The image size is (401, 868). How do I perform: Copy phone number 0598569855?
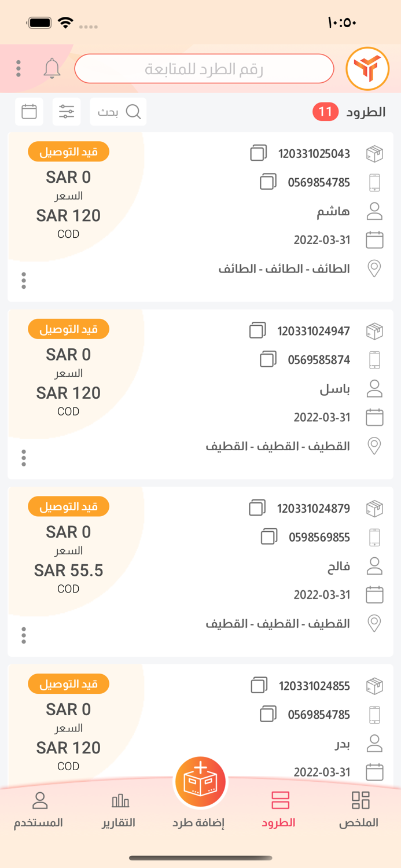pos(268,537)
